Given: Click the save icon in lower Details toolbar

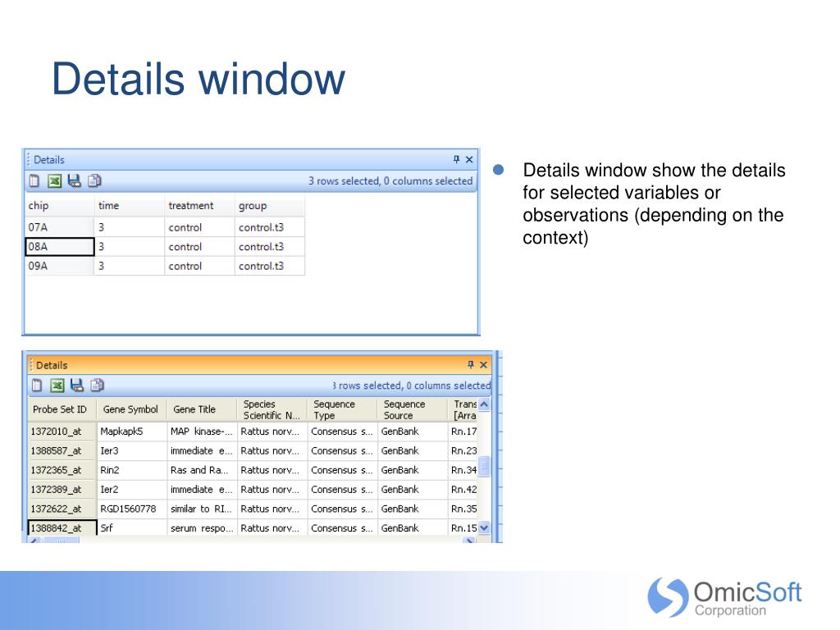Looking at the screenshot, I should point(77,386).
